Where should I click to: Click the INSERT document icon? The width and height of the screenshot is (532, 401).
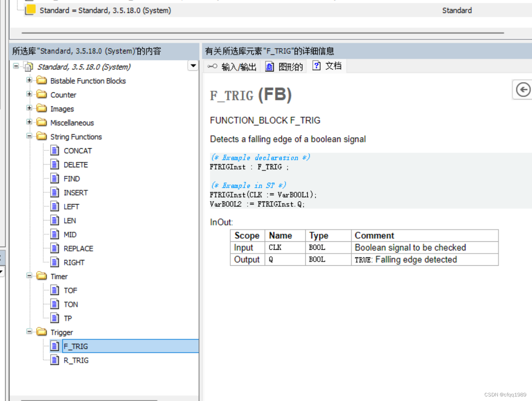tap(55, 193)
